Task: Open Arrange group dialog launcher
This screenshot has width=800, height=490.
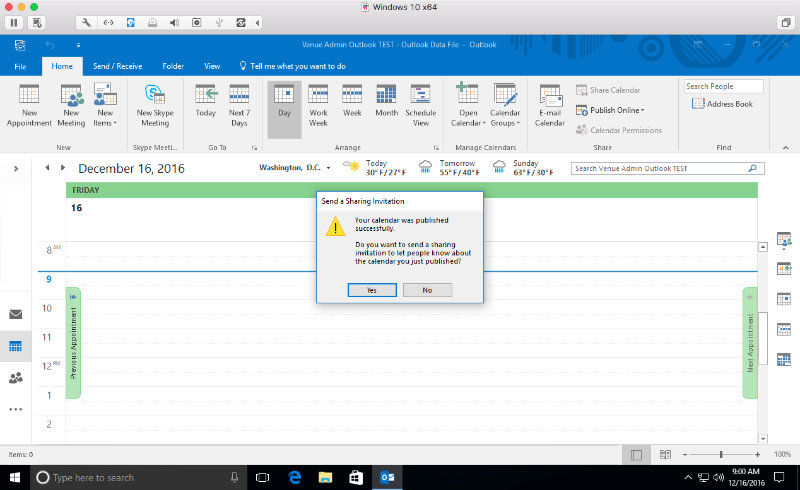Action: tap(436, 148)
